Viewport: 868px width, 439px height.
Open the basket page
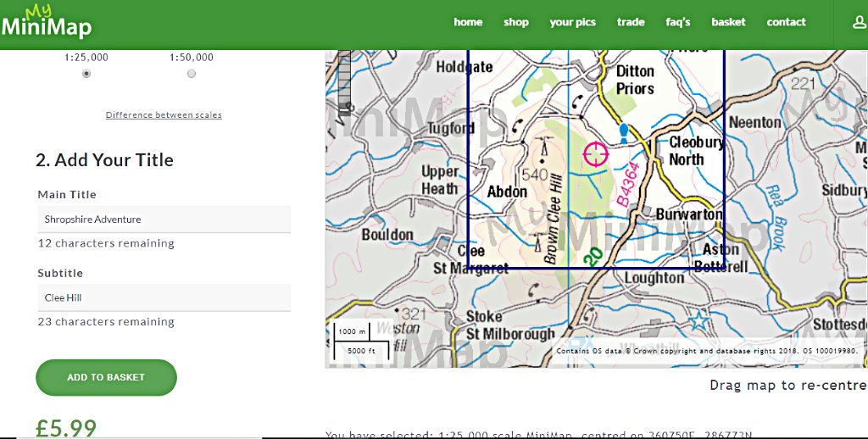tap(728, 22)
